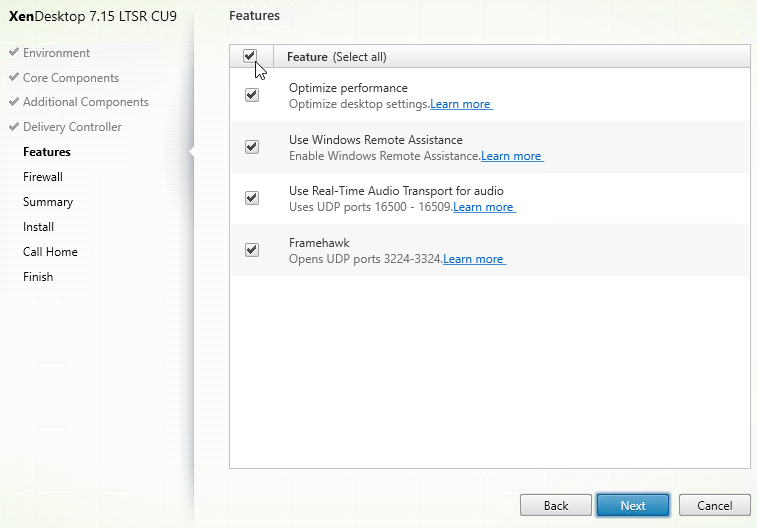Open Learn more for Optimize desktop settings
757x528 pixels.
[x=461, y=104]
